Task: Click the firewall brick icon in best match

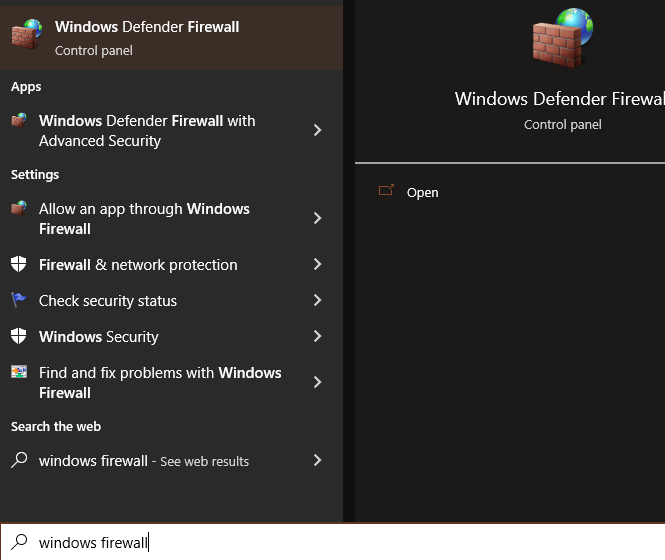Action: (26, 34)
